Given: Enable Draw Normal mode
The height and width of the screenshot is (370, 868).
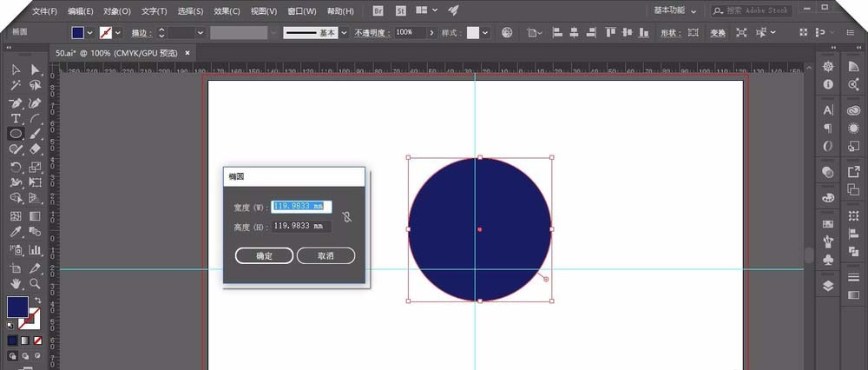Looking at the screenshot, I should click(x=12, y=355).
